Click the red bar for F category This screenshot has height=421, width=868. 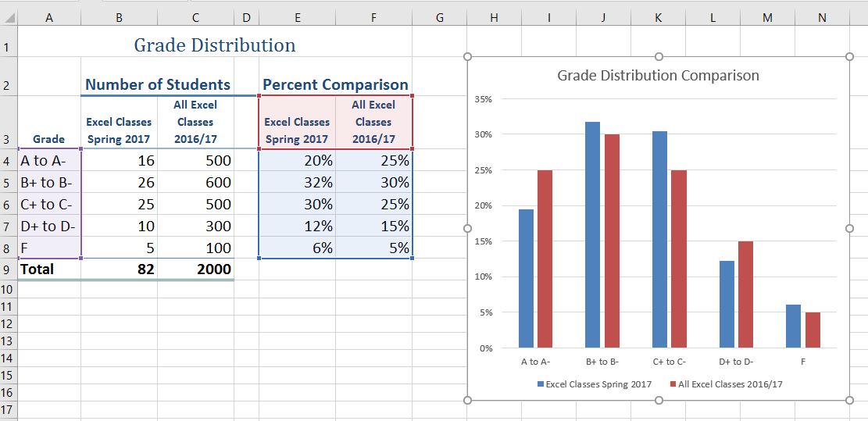[x=813, y=330]
